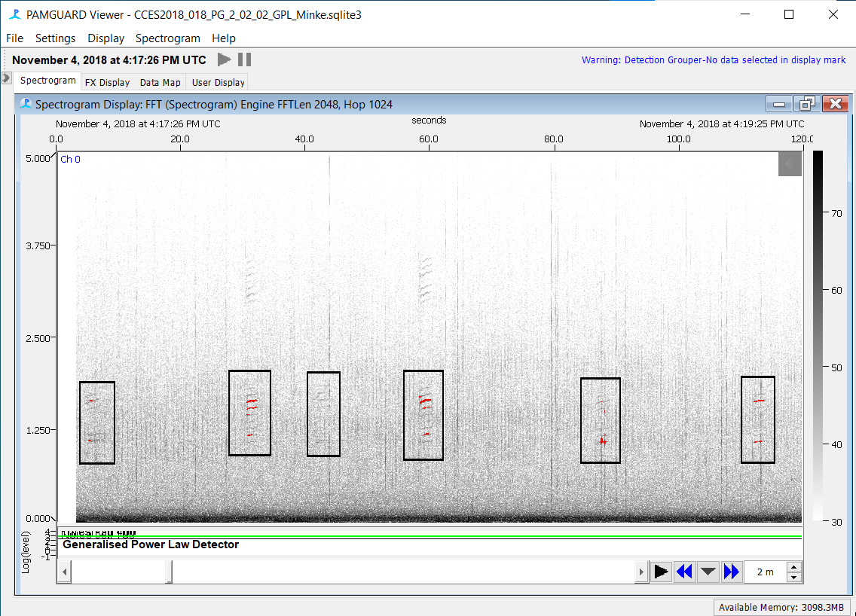Increase display duration with the up stepper
The height and width of the screenshot is (616, 856).
point(793,567)
